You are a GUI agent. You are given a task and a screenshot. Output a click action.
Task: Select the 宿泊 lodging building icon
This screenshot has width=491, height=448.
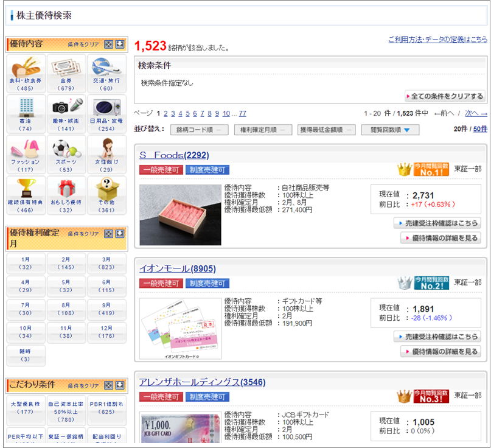tap(26, 114)
